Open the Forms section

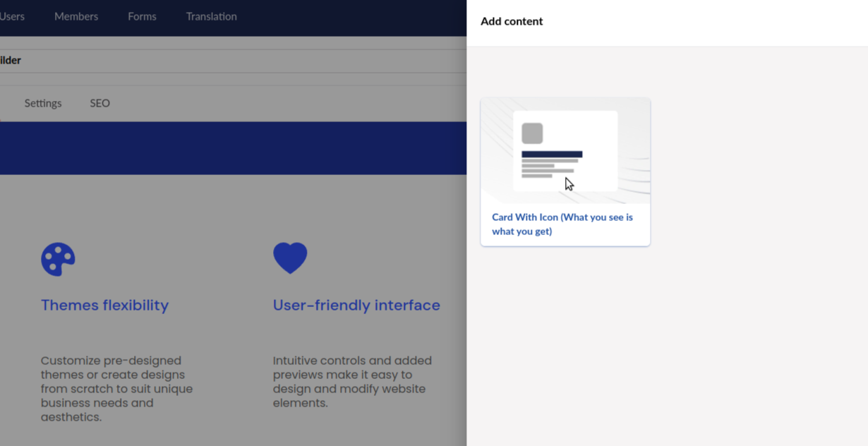pos(142,16)
